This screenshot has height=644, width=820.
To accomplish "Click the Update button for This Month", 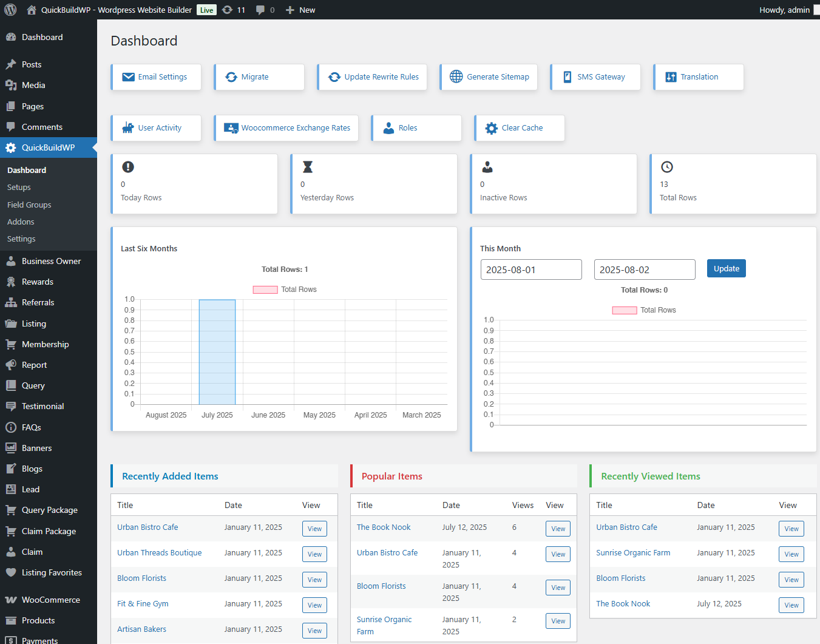I will (726, 268).
